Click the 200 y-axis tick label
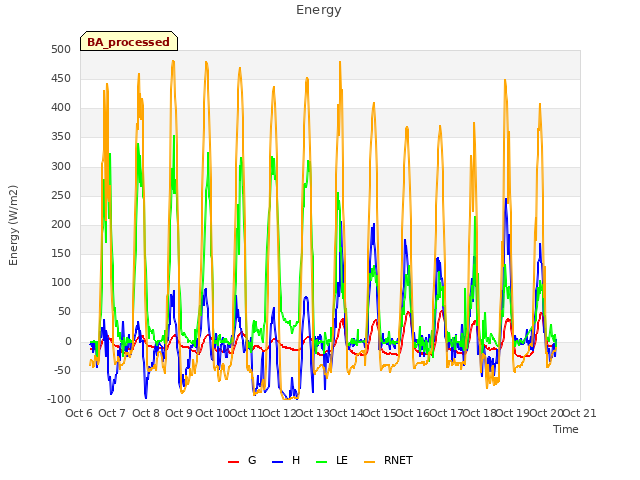This screenshot has width=640, height=480. [61, 225]
